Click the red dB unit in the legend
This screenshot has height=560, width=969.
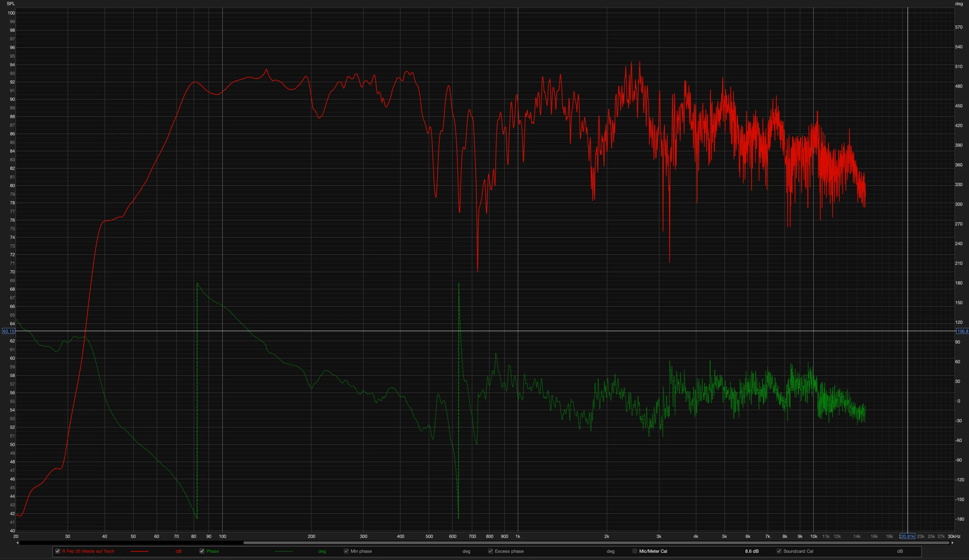pyautogui.click(x=178, y=551)
